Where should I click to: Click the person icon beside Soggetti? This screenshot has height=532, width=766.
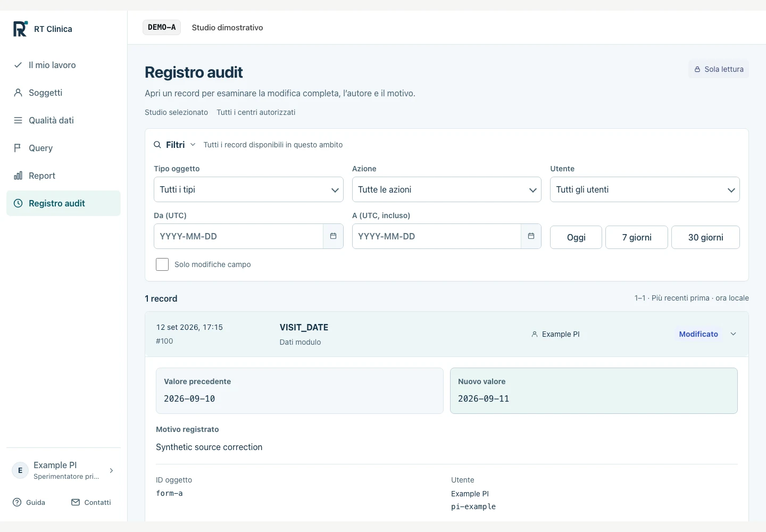tap(18, 93)
